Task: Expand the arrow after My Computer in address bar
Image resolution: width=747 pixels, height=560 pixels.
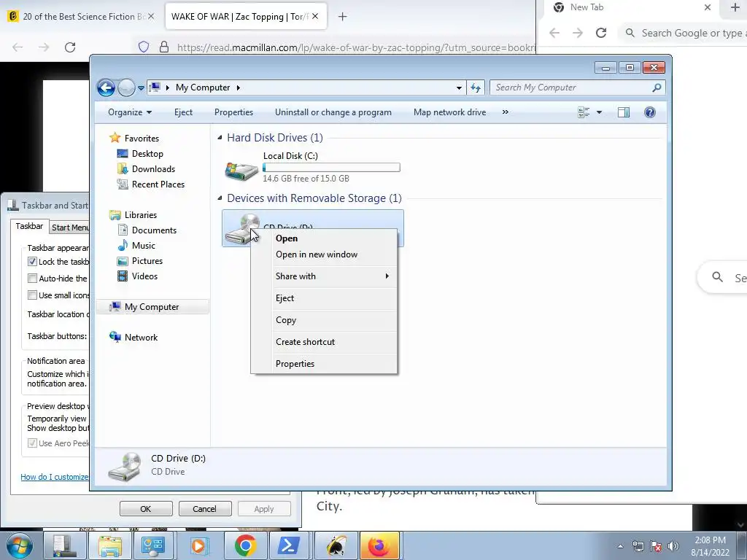Action: pyautogui.click(x=239, y=87)
